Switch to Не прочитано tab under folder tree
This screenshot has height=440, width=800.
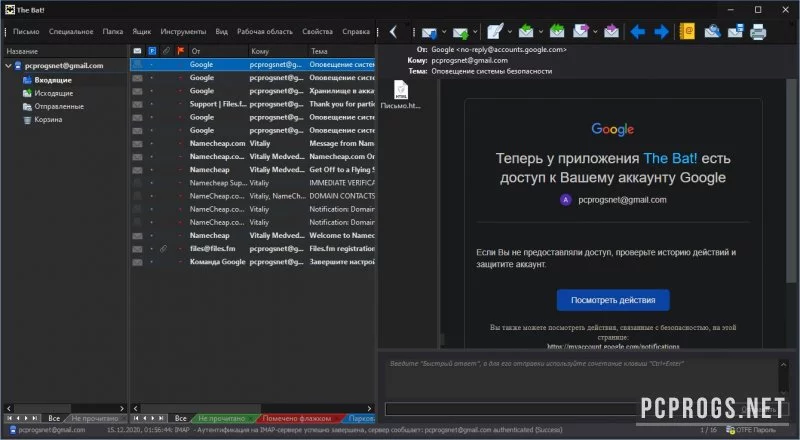click(x=95, y=419)
